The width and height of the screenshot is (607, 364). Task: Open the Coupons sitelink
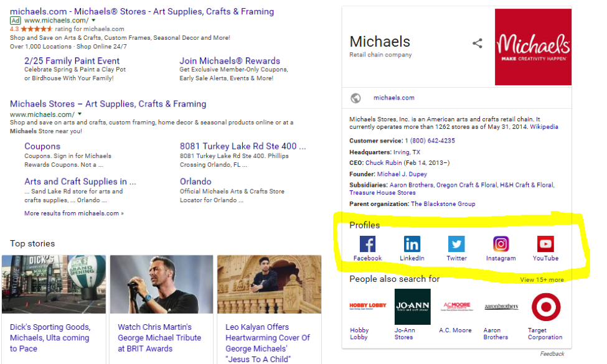coord(42,146)
